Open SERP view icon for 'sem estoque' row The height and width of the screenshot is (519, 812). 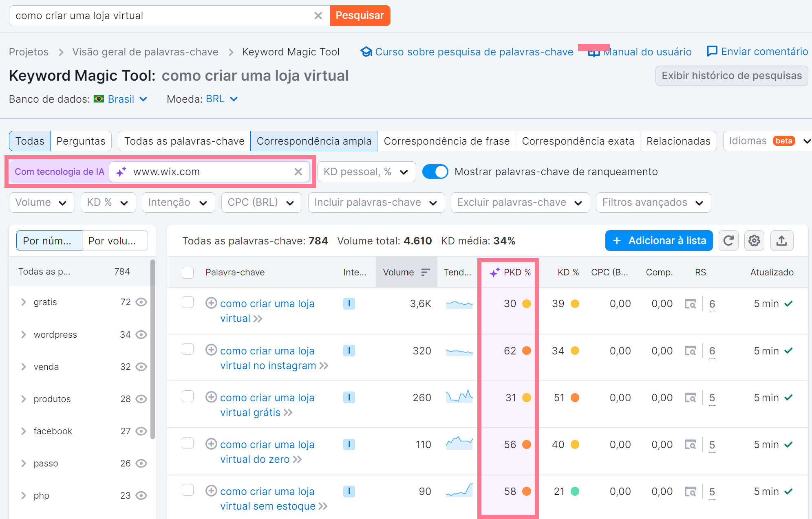690,491
